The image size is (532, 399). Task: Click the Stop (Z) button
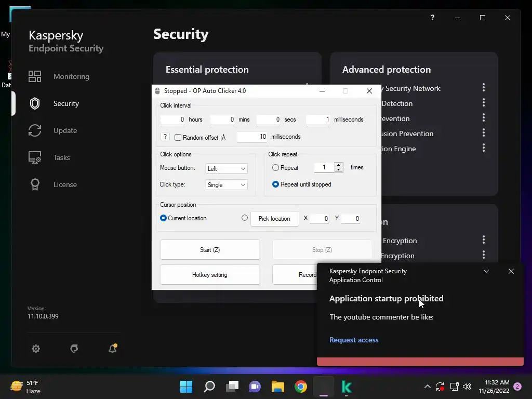pos(322,250)
